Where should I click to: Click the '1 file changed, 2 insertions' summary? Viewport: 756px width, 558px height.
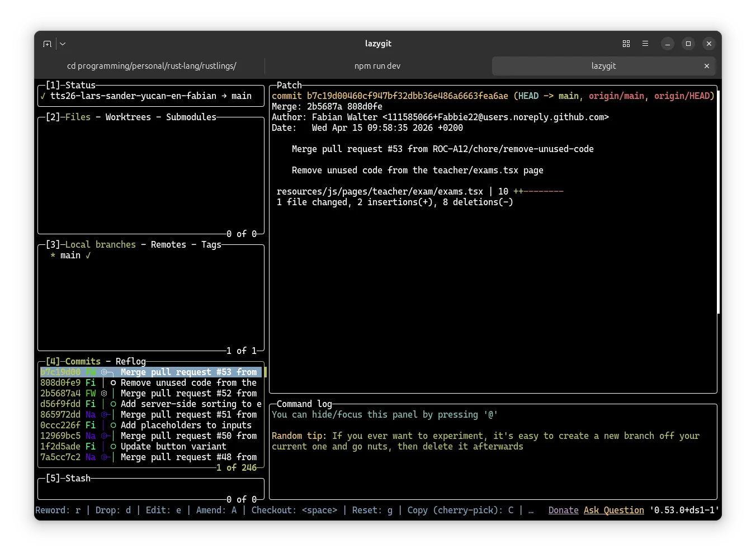tap(395, 202)
